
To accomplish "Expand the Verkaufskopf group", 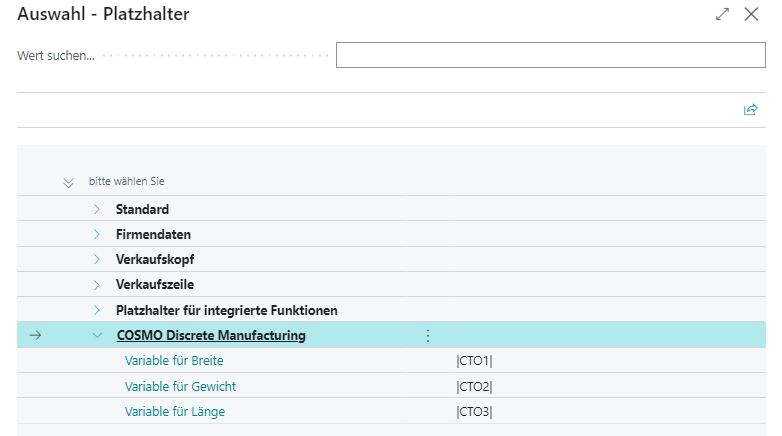I will pos(97,259).
